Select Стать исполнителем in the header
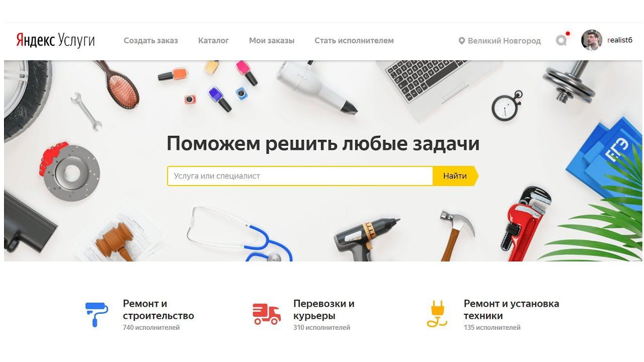The image size is (644, 362). click(x=354, y=41)
